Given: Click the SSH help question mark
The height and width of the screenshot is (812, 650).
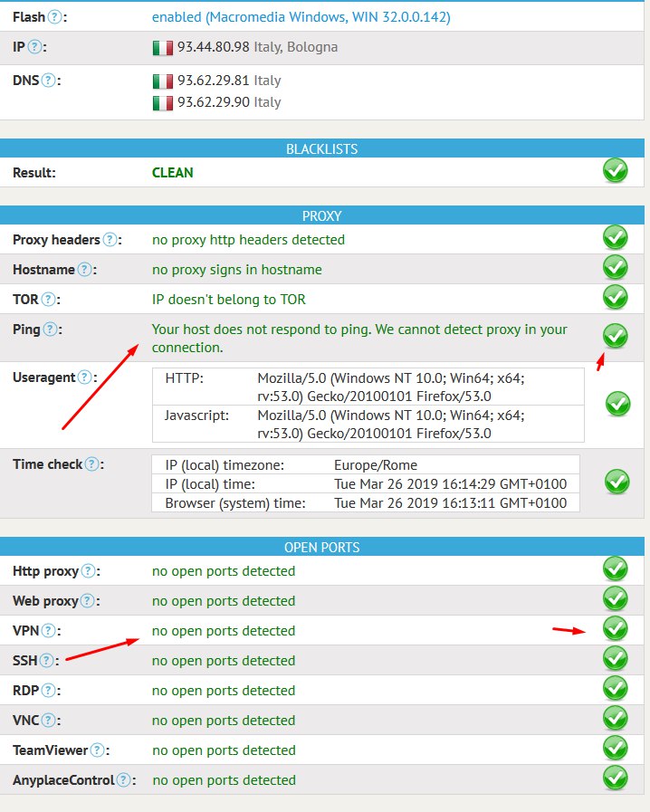Looking at the screenshot, I should [47, 661].
